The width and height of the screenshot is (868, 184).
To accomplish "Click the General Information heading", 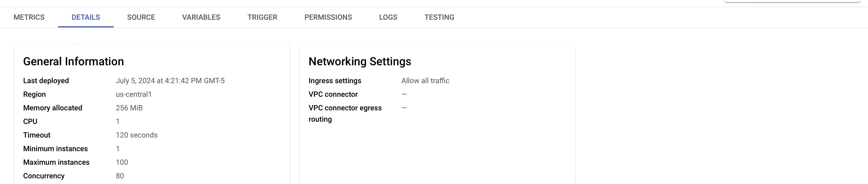I will coord(73,61).
